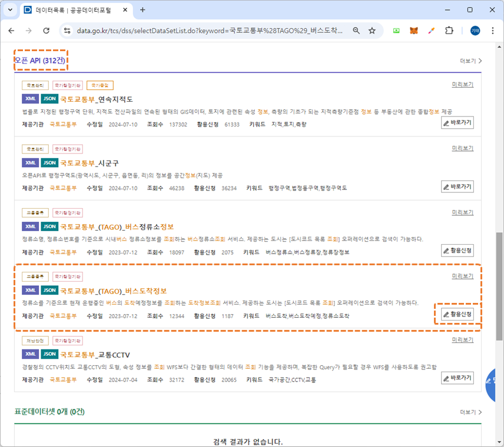
Task: Open 국토교통부_(TAGO)_버스도착정보 title
Action: click(114, 291)
